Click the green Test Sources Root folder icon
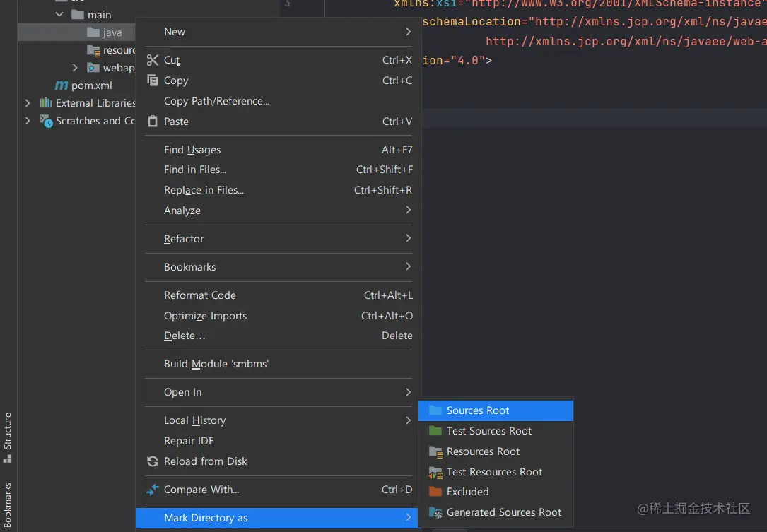767x532 pixels. pyautogui.click(x=435, y=431)
